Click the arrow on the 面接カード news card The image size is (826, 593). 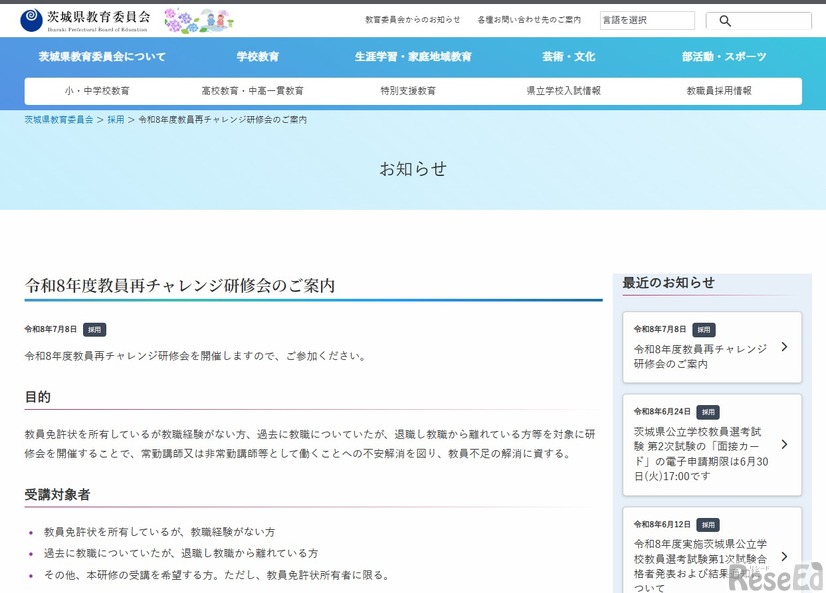tap(784, 444)
